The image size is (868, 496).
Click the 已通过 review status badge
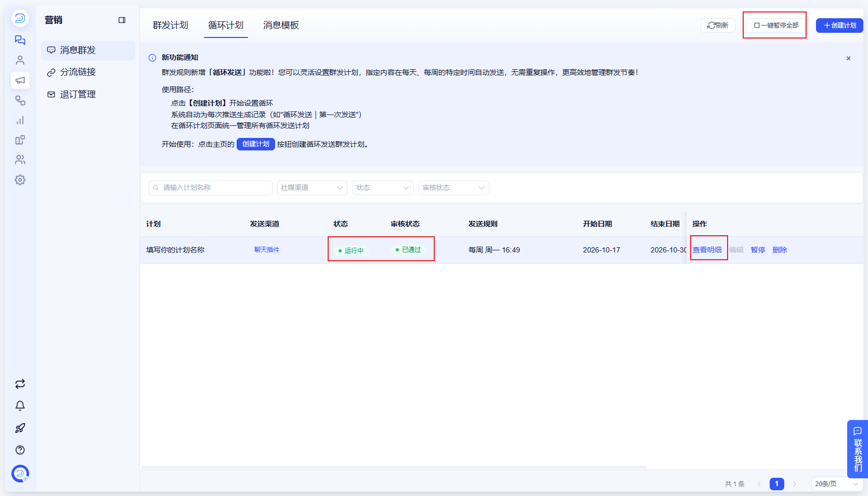click(408, 250)
